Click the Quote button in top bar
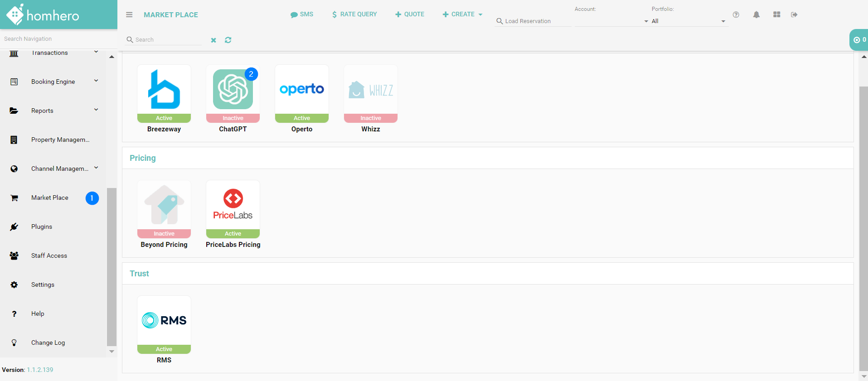The image size is (868, 381). point(410,14)
